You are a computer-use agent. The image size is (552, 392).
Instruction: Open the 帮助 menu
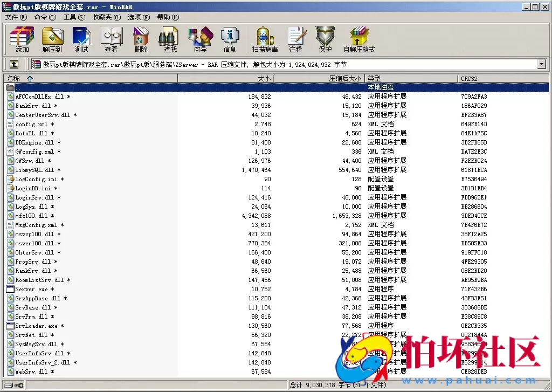(x=168, y=17)
